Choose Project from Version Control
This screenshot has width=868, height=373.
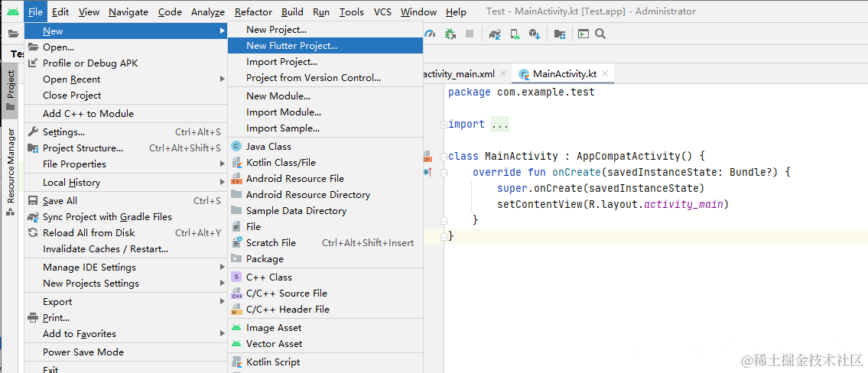[325, 77]
